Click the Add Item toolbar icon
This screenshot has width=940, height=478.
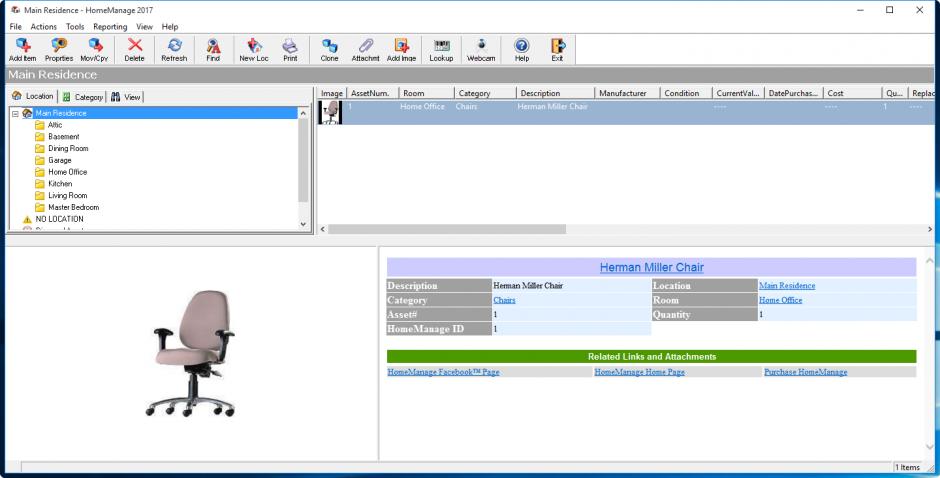22,49
